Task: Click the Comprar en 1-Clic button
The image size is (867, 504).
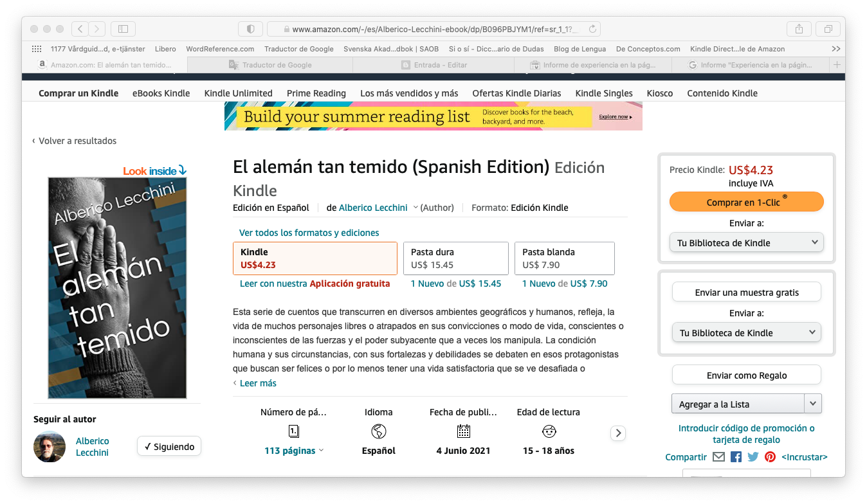Action: pos(746,201)
